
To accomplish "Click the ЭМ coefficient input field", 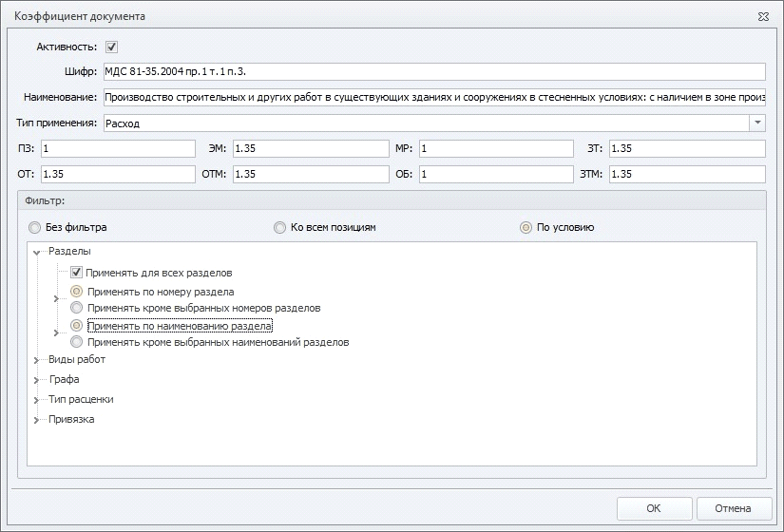I will click(309, 149).
